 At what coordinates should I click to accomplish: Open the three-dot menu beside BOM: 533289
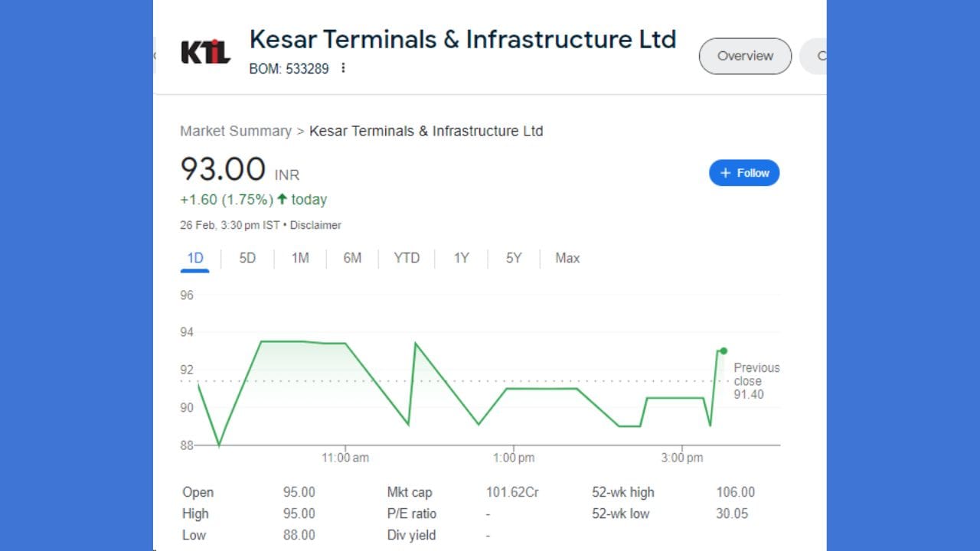(x=343, y=68)
